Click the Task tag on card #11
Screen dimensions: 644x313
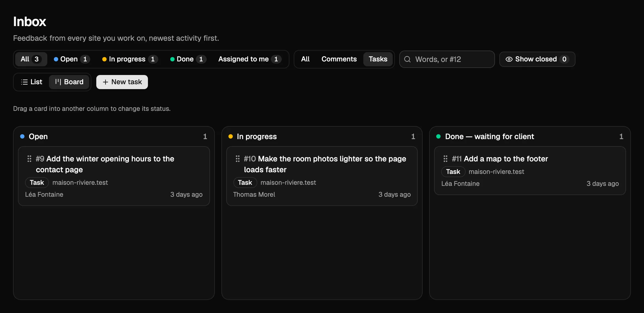point(453,172)
